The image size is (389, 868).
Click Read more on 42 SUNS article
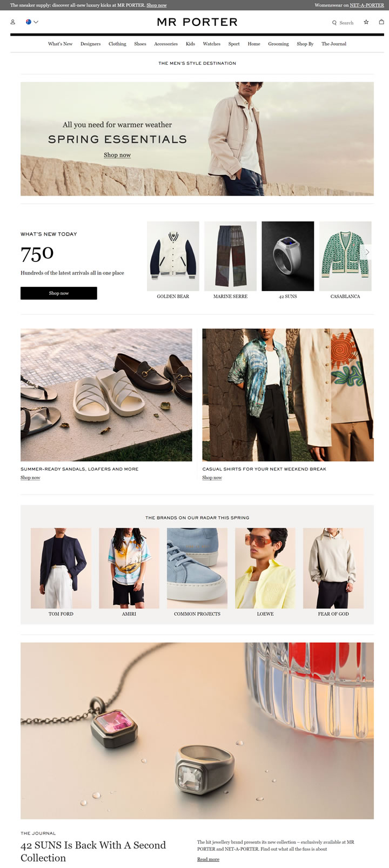pyautogui.click(x=208, y=859)
